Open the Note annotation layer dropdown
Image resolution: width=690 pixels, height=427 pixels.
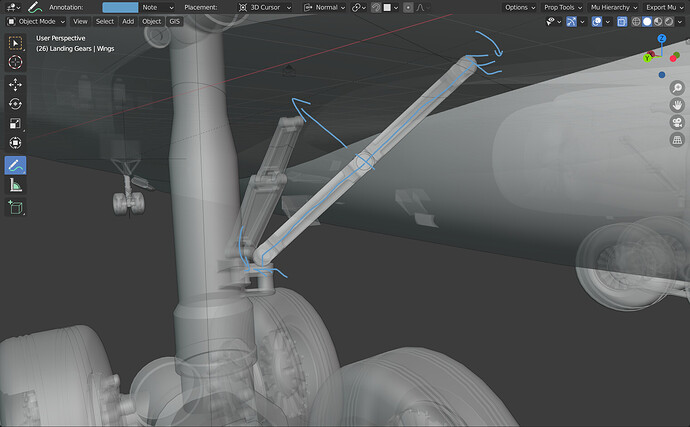point(158,7)
